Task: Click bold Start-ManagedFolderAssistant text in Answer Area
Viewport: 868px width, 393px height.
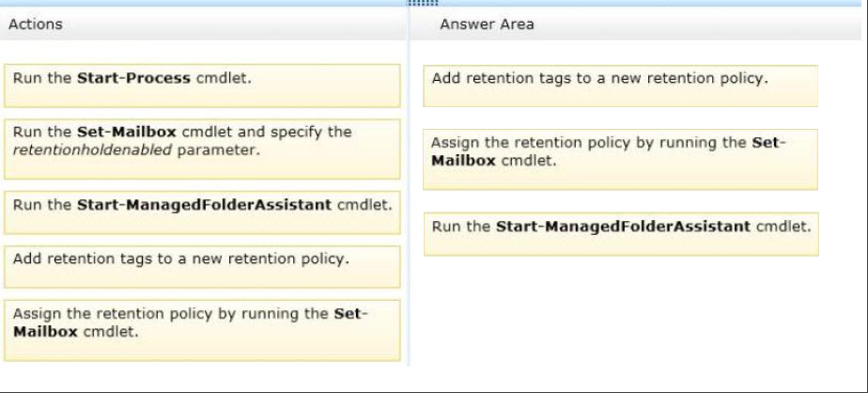Action: tap(624, 227)
